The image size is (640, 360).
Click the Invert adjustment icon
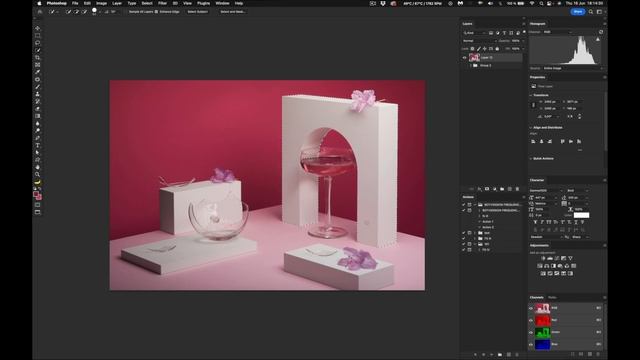point(543,273)
